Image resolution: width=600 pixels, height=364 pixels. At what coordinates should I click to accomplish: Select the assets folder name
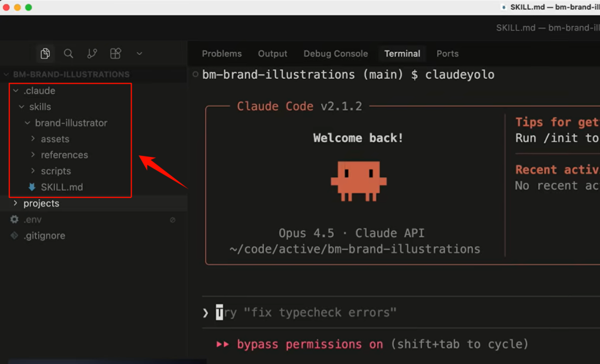55,139
